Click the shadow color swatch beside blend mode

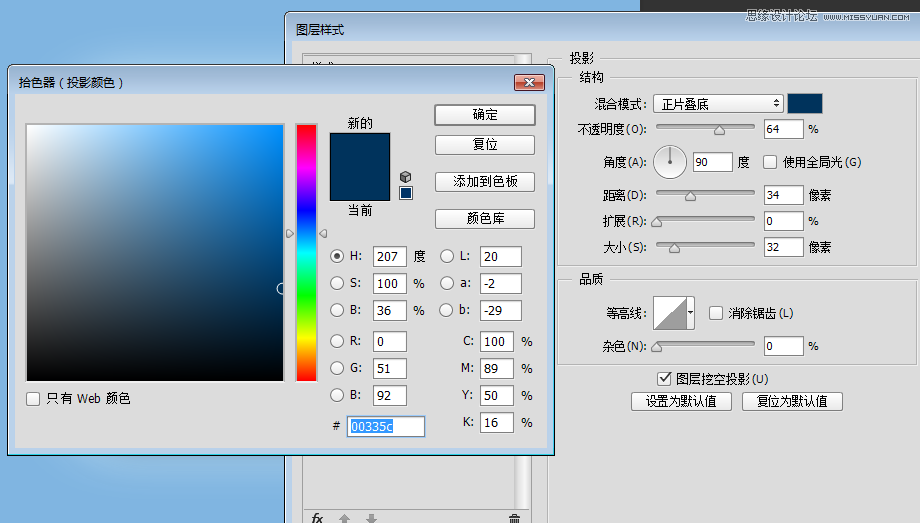pos(804,104)
